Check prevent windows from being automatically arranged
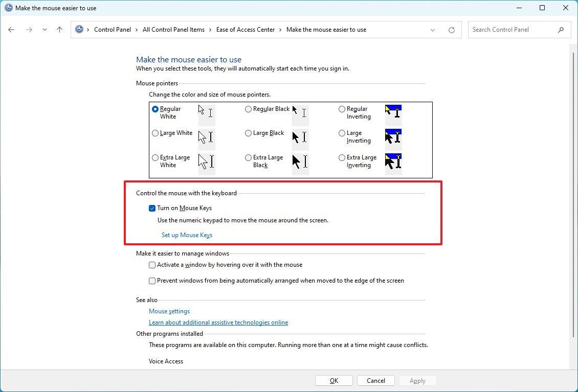578x392 pixels. 152,281
